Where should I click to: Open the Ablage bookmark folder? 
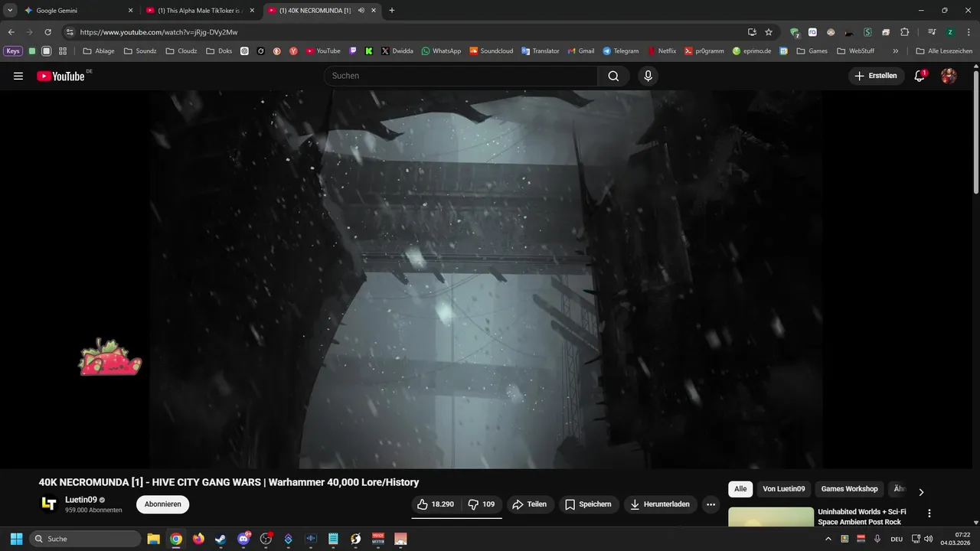[x=99, y=51]
